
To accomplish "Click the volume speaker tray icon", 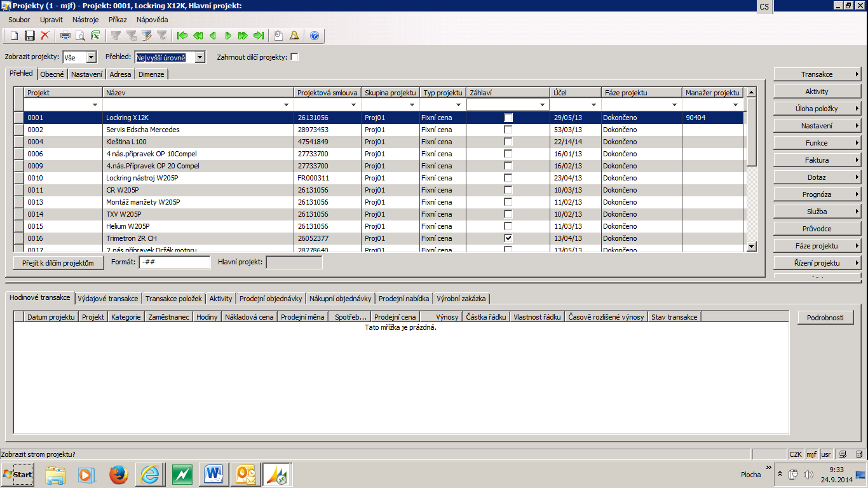I will [x=808, y=475].
